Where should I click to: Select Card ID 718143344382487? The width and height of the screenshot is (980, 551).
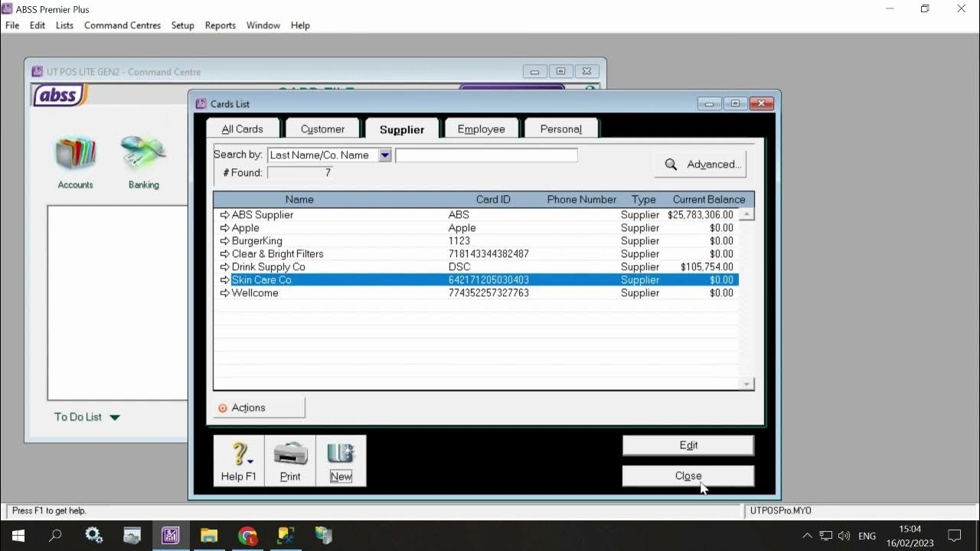pyautogui.click(x=488, y=254)
